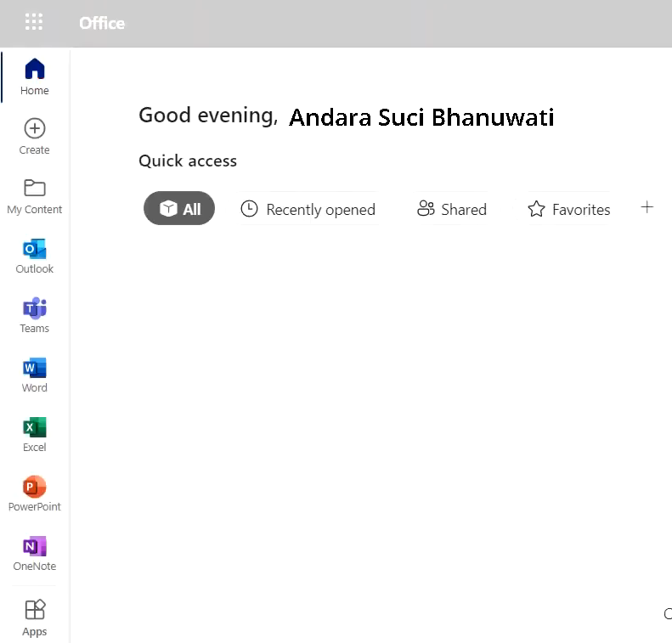Click the name Andara Suci Bhanuwati
Viewport: 672px width, 643px height.
click(421, 117)
